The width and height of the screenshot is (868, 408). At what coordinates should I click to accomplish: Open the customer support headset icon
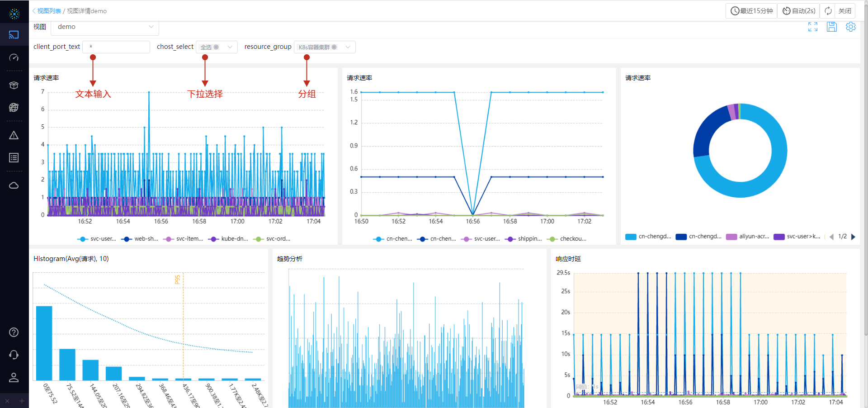coord(14,355)
